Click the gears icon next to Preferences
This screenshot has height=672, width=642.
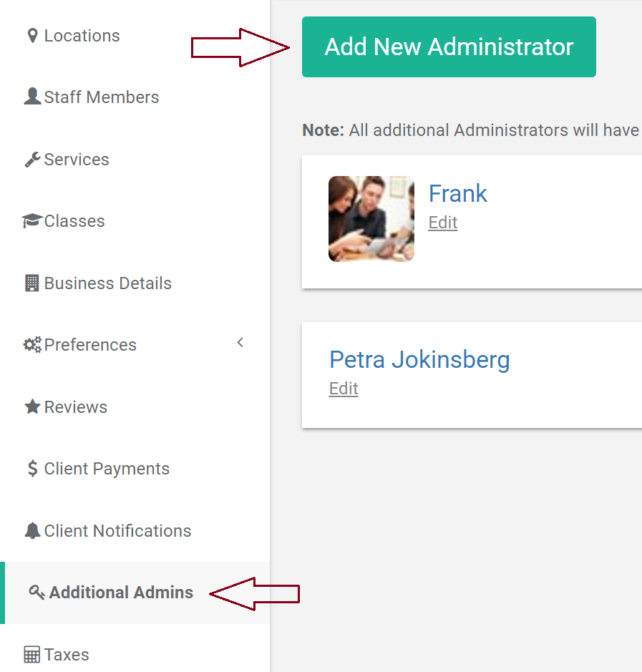(31, 344)
